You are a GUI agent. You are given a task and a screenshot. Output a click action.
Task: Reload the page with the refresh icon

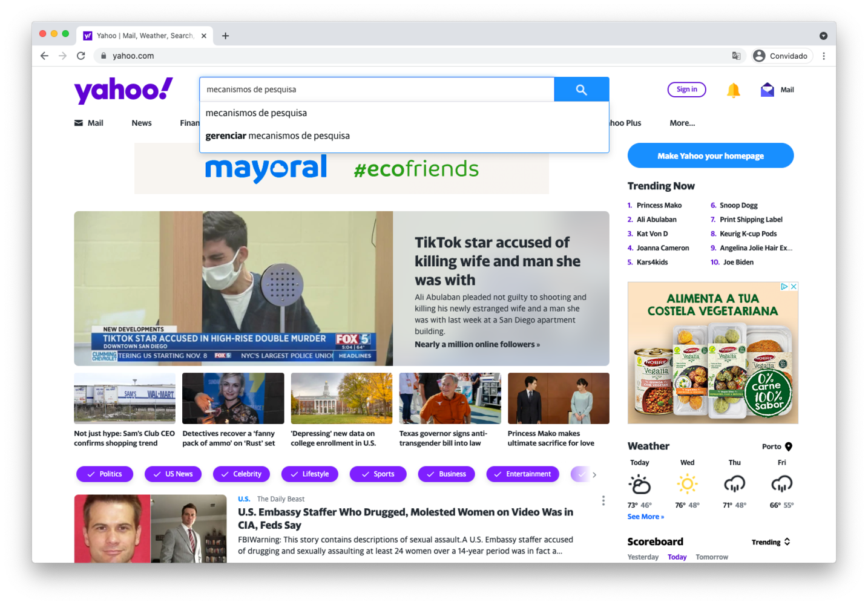click(81, 56)
